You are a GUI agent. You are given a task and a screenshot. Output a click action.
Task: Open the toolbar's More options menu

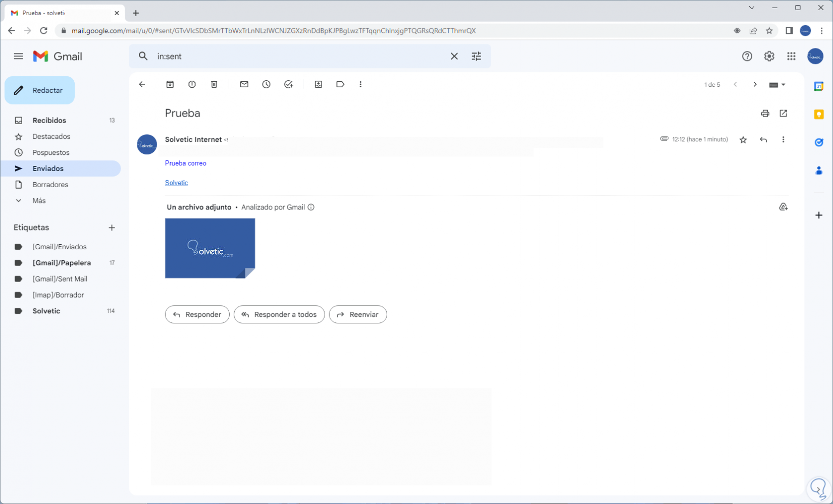pyautogui.click(x=360, y=84)
